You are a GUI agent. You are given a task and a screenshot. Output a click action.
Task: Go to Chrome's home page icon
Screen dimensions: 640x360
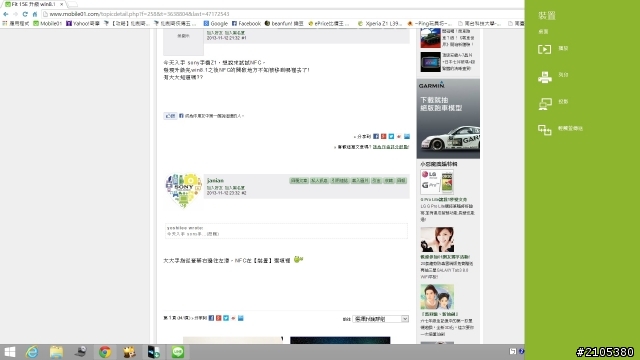[35, 14]
